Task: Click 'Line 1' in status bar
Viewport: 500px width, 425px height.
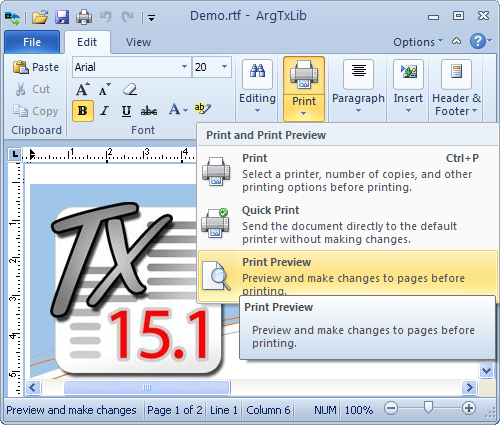Action: (224, 410)
